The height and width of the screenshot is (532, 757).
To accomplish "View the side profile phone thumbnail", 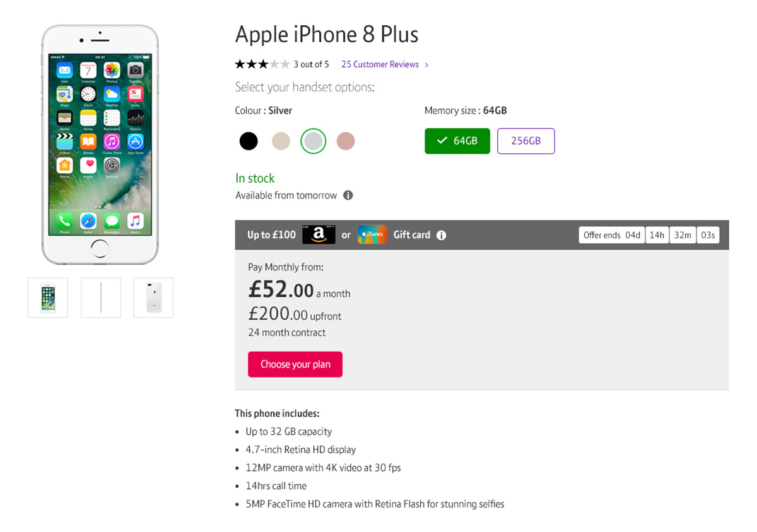I will point(101,298).
